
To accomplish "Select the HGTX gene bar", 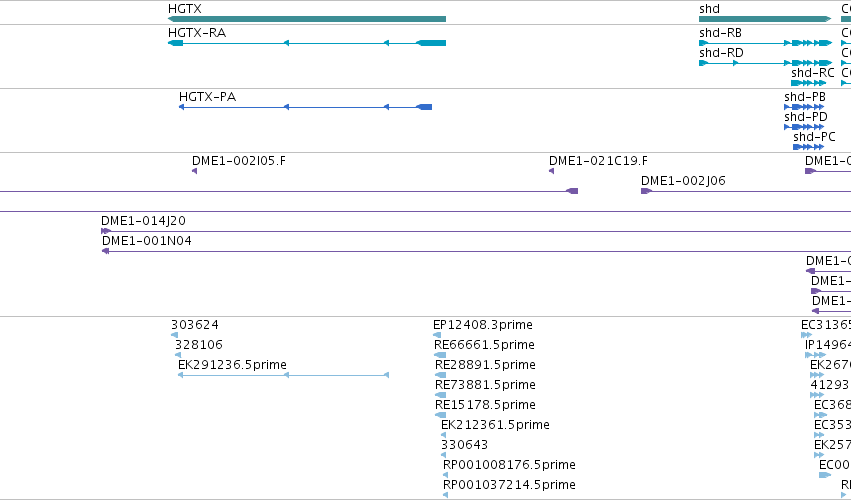I will coord(307,19).
